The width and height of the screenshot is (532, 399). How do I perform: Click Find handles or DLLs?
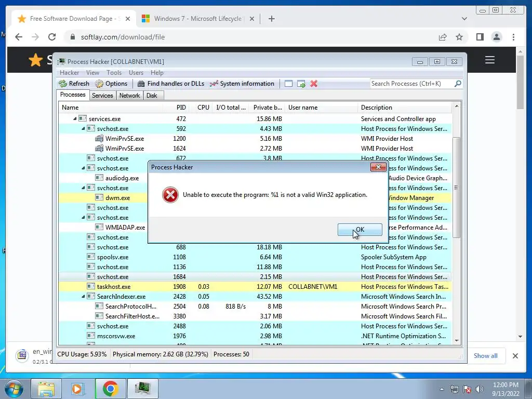[170, 84]
